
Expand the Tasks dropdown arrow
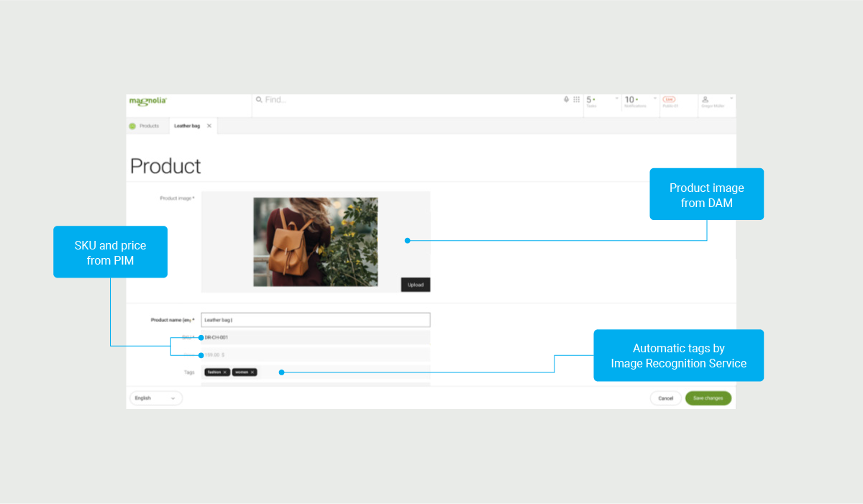tap(616, 98)
